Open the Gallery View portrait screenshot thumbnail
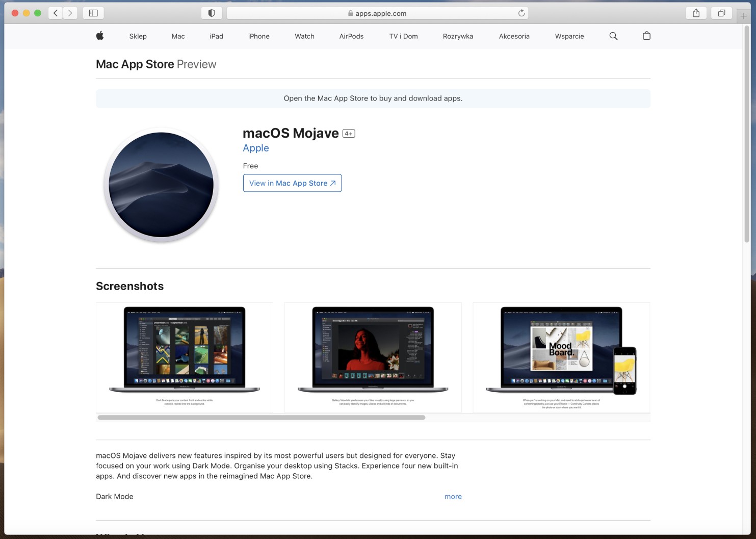Image resolution: width=756 pixels, height=539 pixels. pos(373,357)
